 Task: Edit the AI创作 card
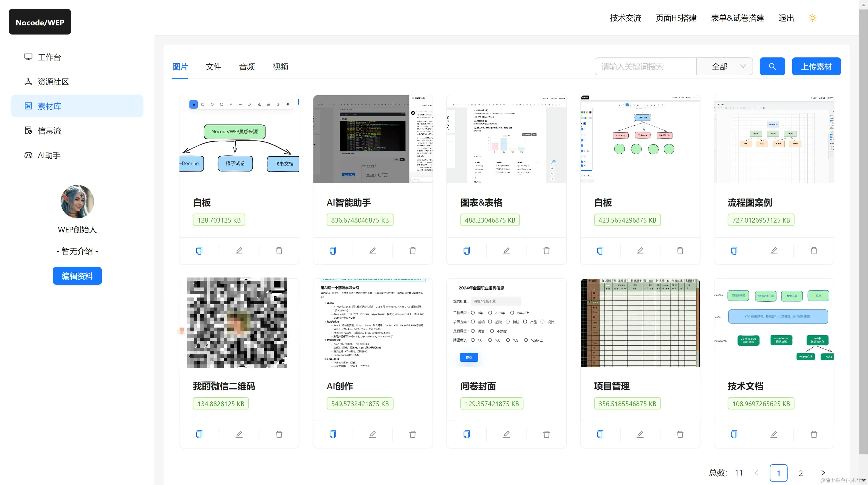click(x=373, y=434)
